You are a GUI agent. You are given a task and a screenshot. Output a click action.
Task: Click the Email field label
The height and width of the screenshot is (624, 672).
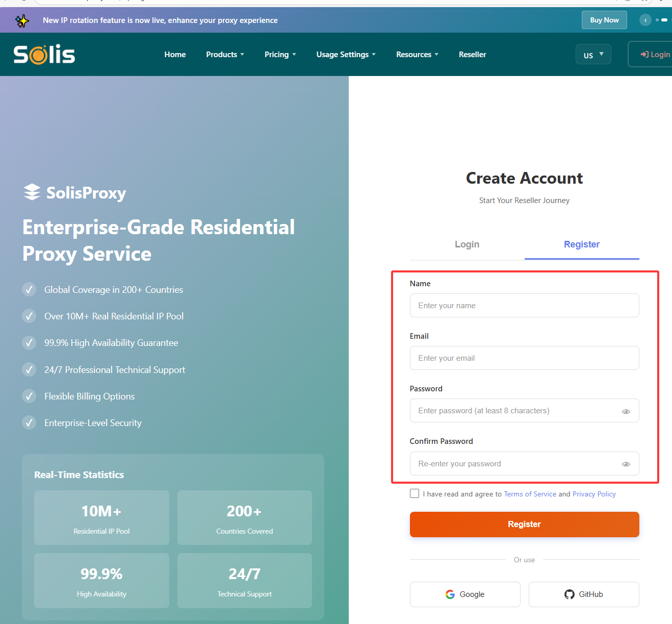pos(419,336)
